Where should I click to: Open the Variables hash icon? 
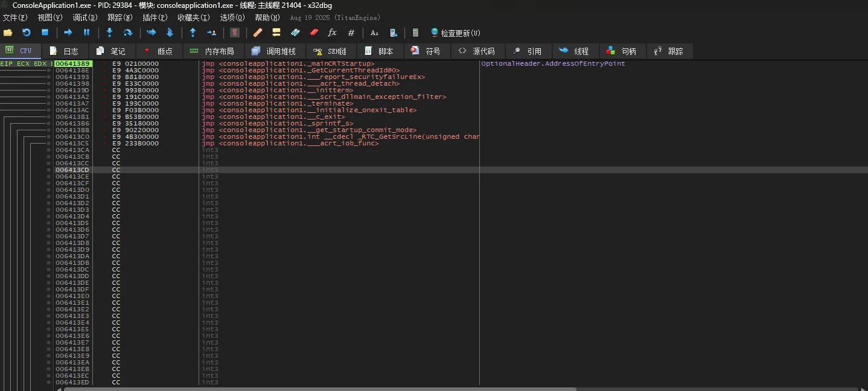351,33
